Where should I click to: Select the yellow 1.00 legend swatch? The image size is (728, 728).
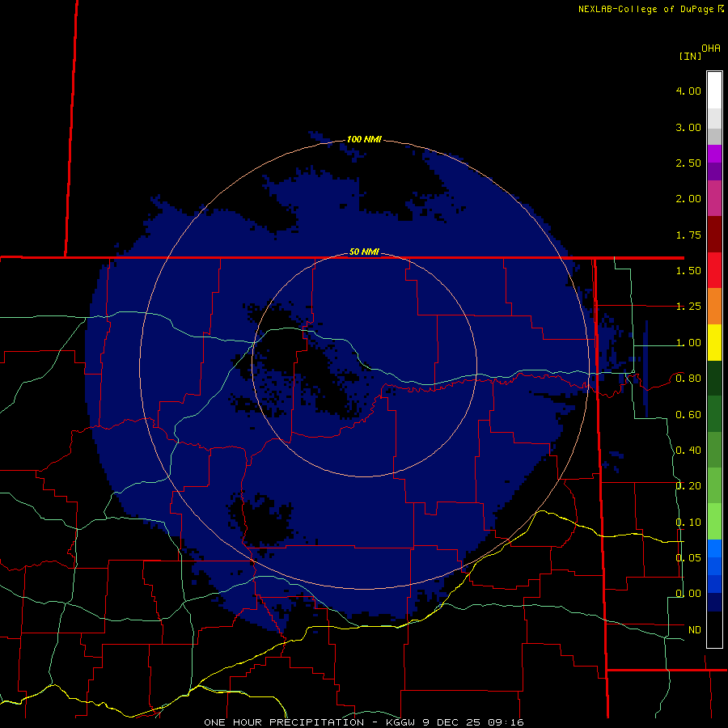pyautogui.click(x=714, y=342)
